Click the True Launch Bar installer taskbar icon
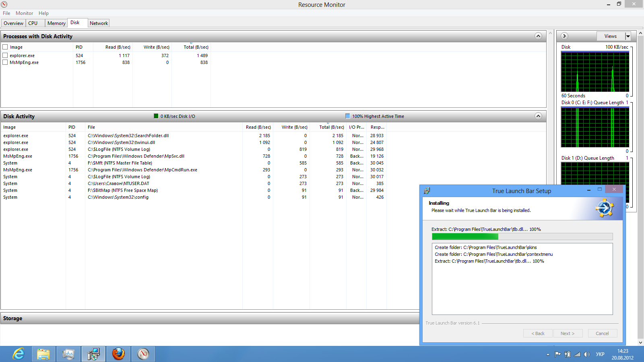 93,354
